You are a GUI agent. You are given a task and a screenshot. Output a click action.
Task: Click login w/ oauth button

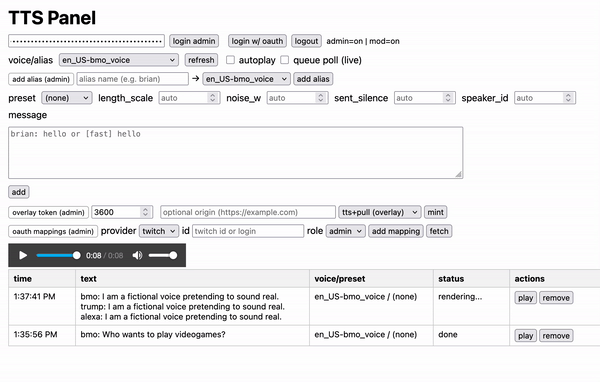click(257, 41)
